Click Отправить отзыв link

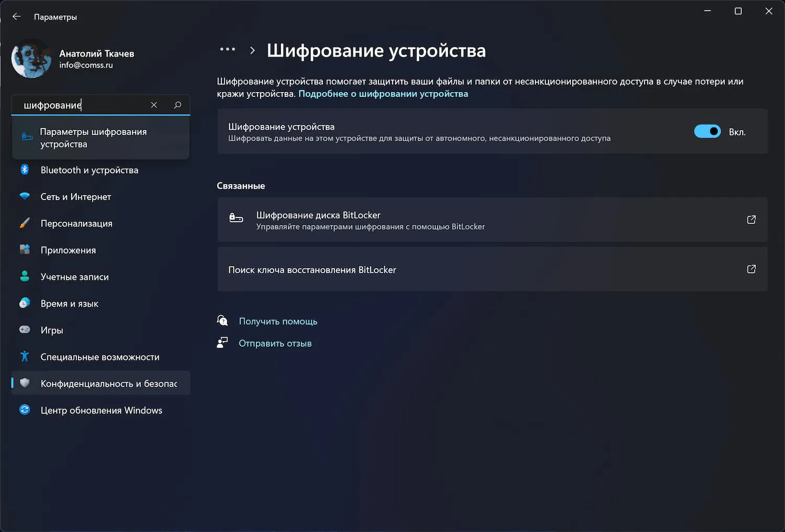point(275,343)
